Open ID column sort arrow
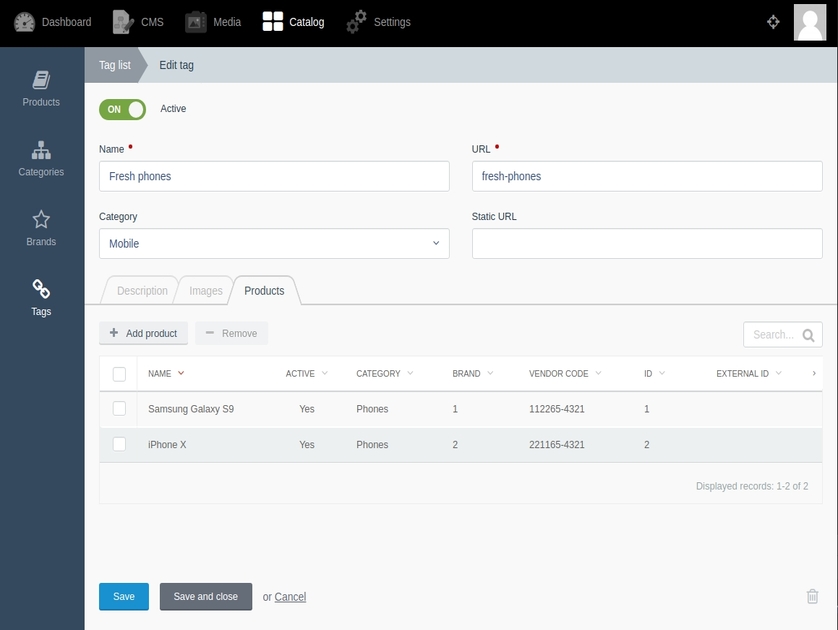The width and height of the screenshot is (838, 630). click(x=662, y=373)
